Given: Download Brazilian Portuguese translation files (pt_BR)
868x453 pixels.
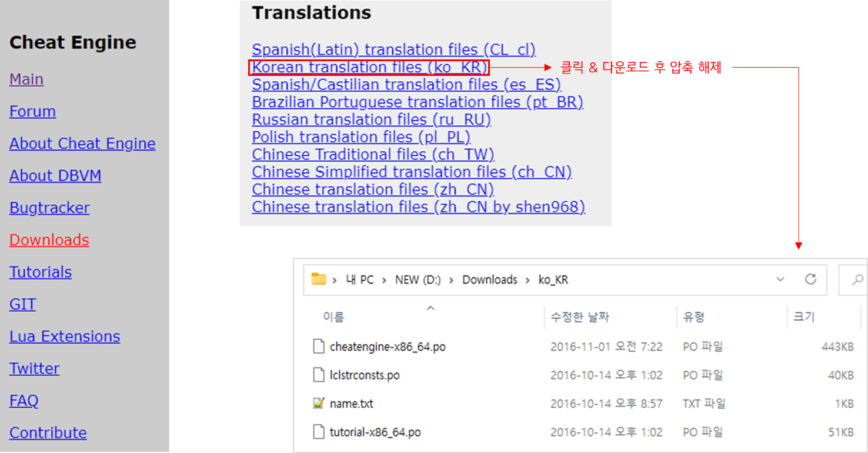Looking at the screenshot, I should tap(418, 102).
